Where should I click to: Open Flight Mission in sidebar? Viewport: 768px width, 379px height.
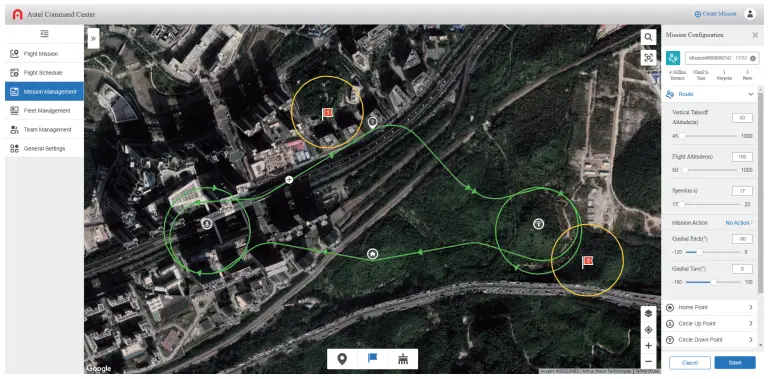click(45, 54)
